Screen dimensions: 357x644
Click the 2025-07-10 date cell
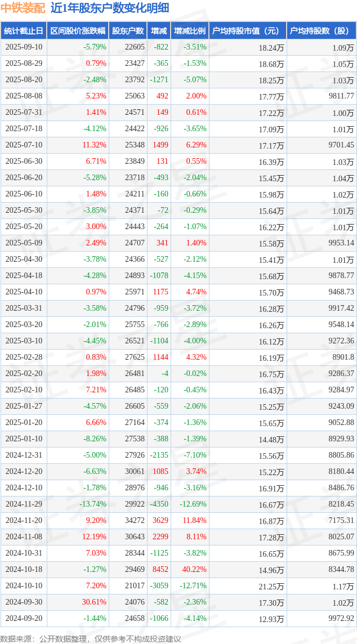coord(24,145)
